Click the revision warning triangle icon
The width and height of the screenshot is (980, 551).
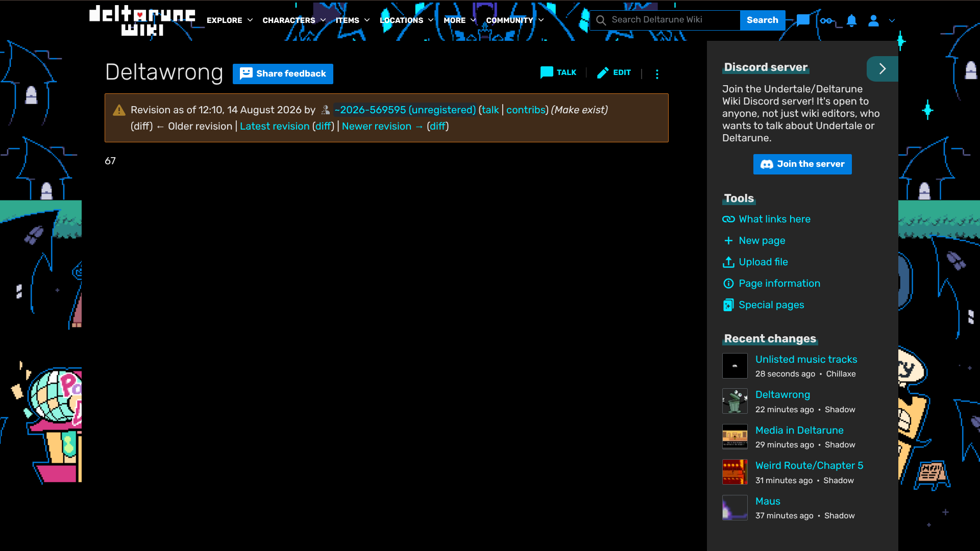pyautogui.click(x=119, y=110)
